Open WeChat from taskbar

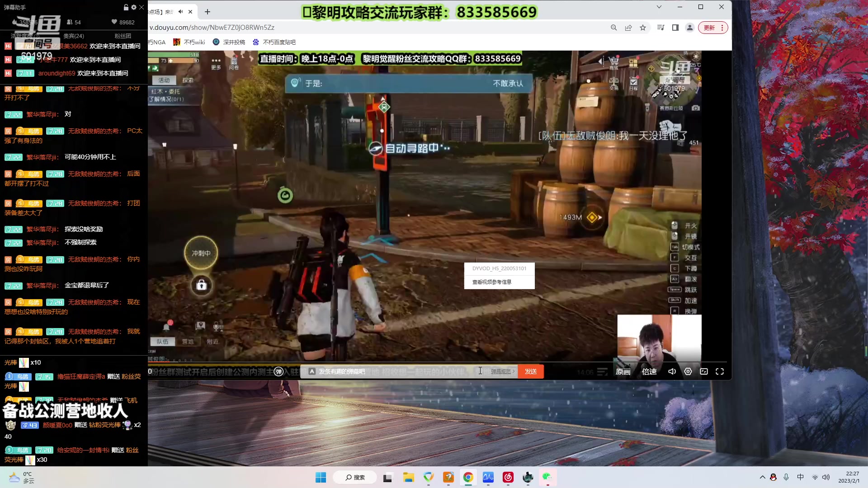pyautogui.click(x=547, y=478)
